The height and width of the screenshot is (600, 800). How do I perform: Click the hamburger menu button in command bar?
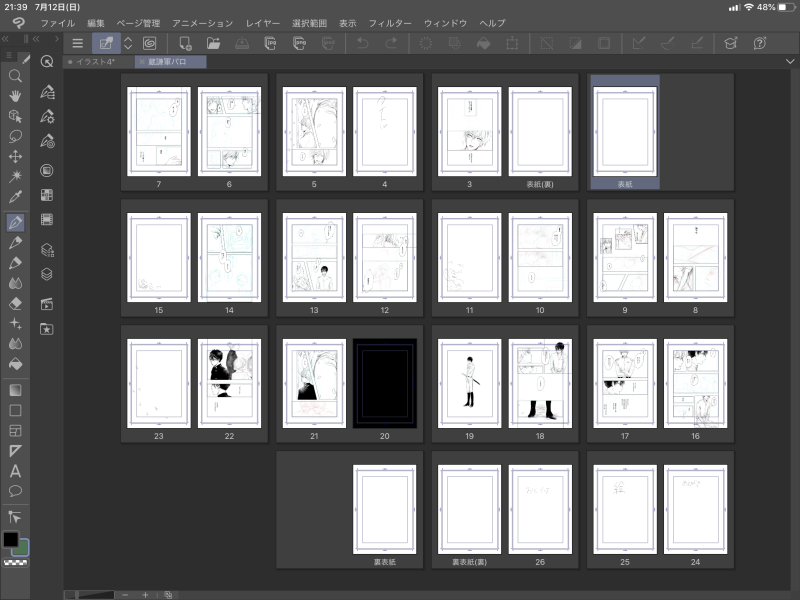pyautogui.click(x=78, y=43)
